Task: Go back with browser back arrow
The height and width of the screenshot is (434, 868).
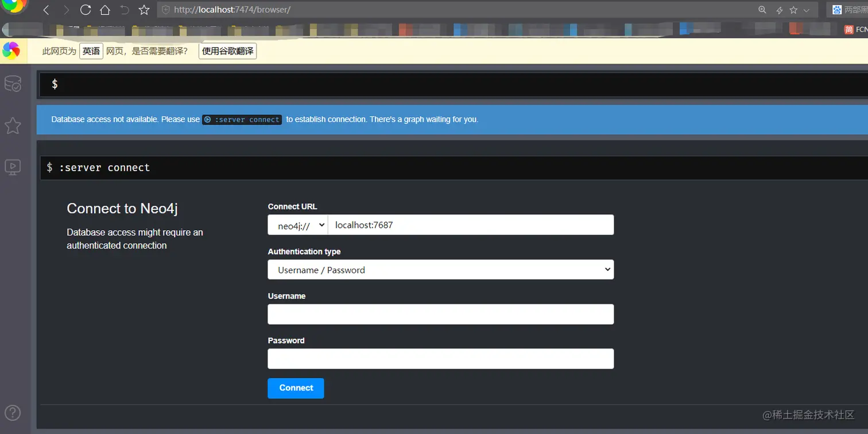Action: click(x=46, y=10)
